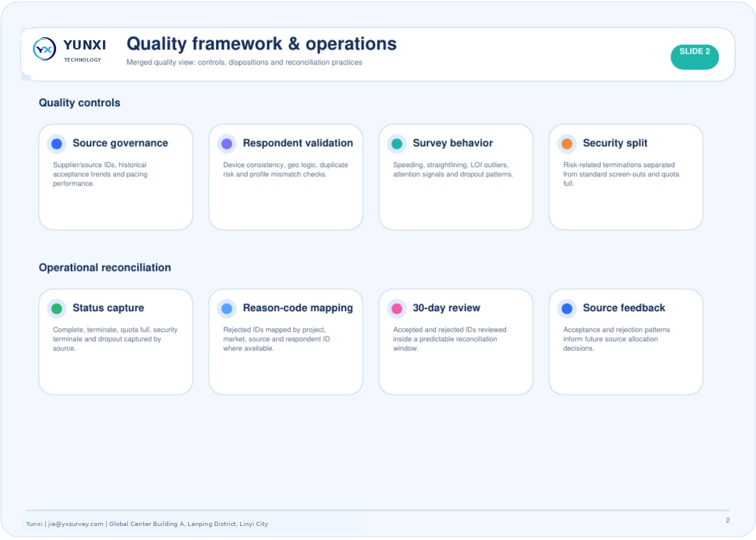
Task: Click the Risk-related terminations description text
Action: 621,175
